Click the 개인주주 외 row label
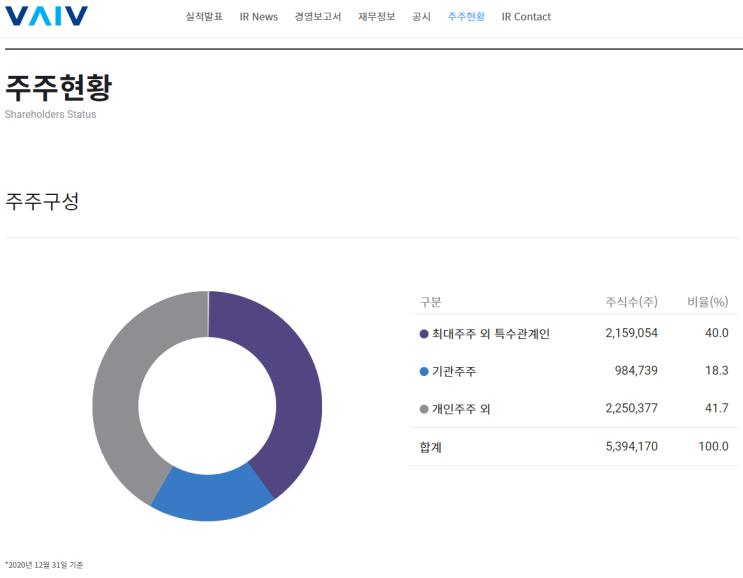 coord(461,409)
